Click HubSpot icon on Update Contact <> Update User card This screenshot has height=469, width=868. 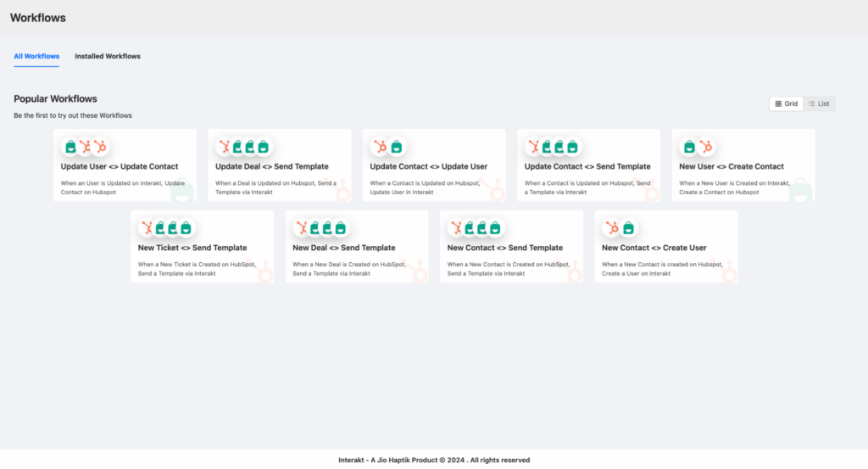pos(380,147)
